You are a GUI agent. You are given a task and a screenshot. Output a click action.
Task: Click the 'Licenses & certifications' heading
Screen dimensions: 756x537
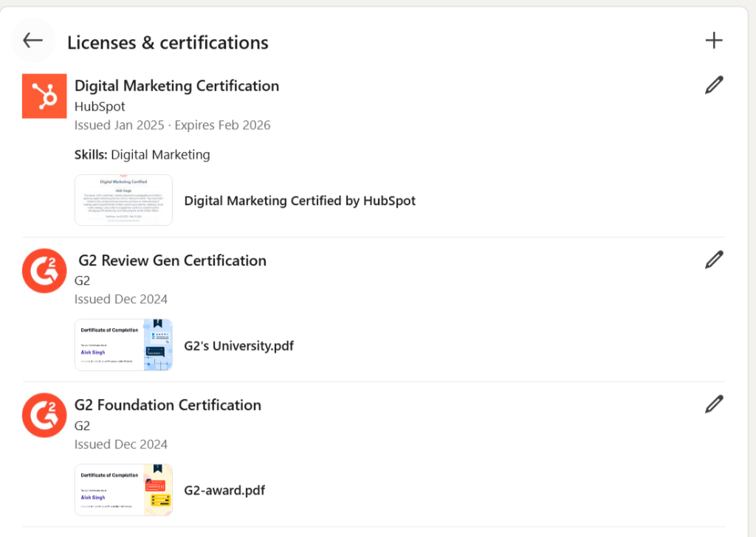(168, 43)
